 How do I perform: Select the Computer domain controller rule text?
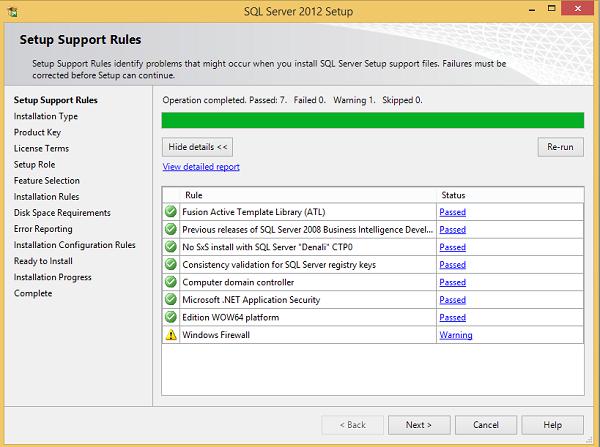238,282
